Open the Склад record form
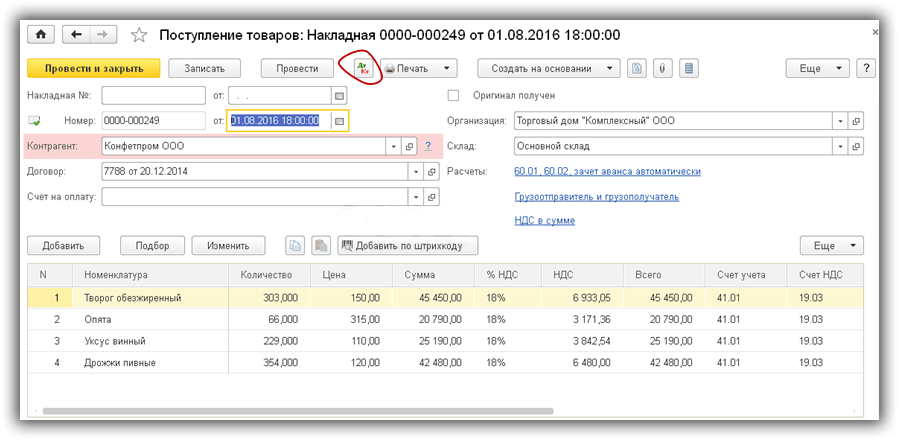899x440 pixels. (856, 146)
